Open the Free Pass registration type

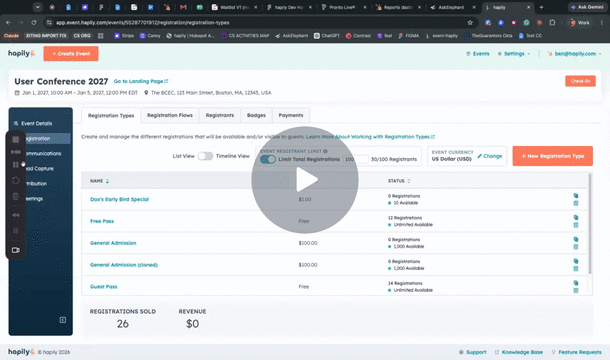pos(102,221)
